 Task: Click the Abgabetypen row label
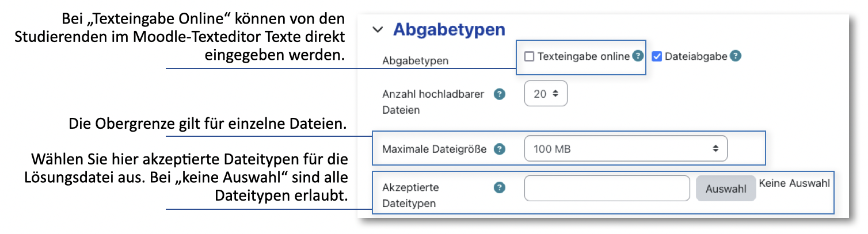click(415, 61)
